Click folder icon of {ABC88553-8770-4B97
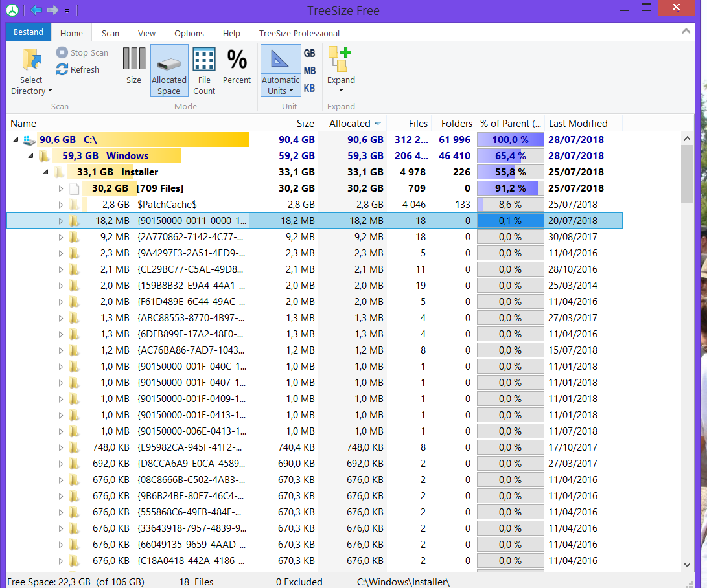The height and width of the screenshot is (588, 707). click(74, 318)
